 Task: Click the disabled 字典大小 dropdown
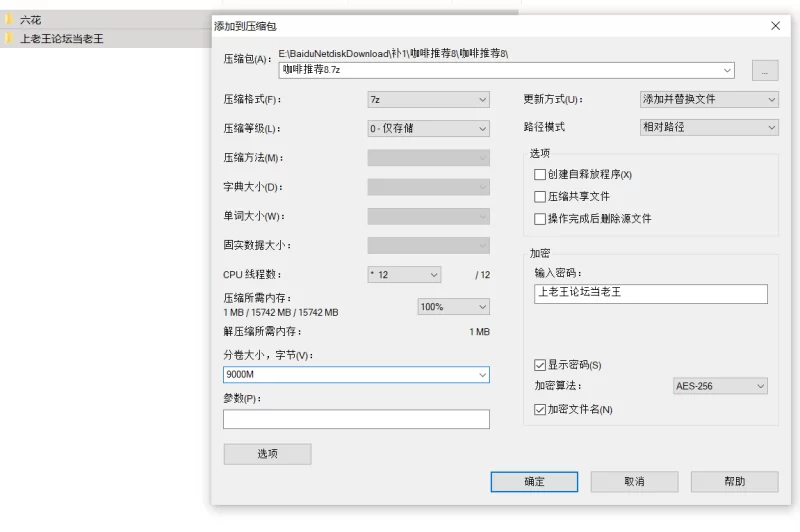(x=428, y=187)
